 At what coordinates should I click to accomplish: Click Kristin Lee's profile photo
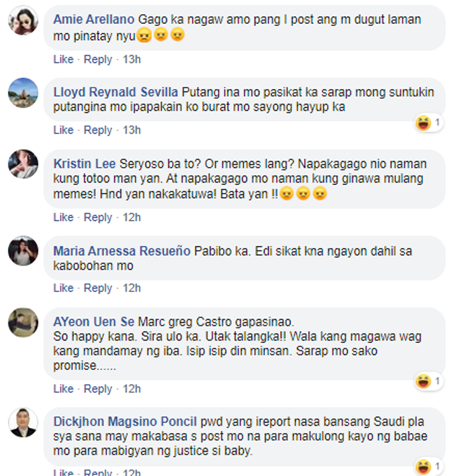(x=23, y=164)
